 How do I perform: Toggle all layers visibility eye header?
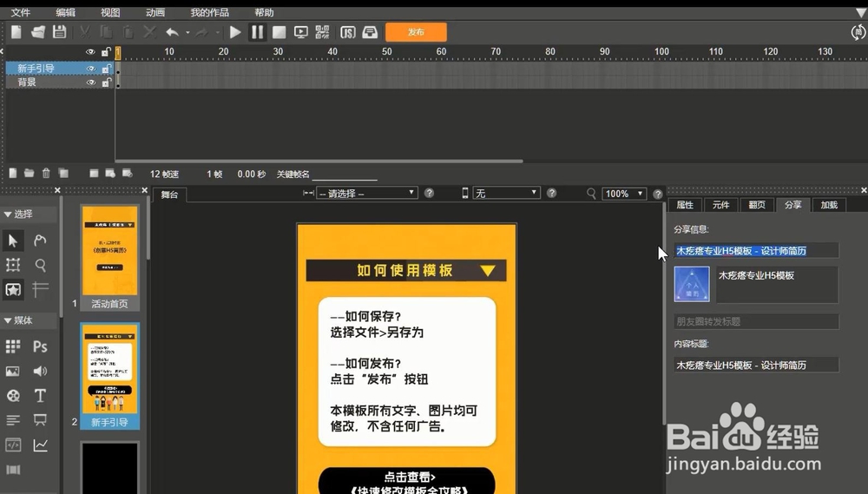(x=91, y=52)
